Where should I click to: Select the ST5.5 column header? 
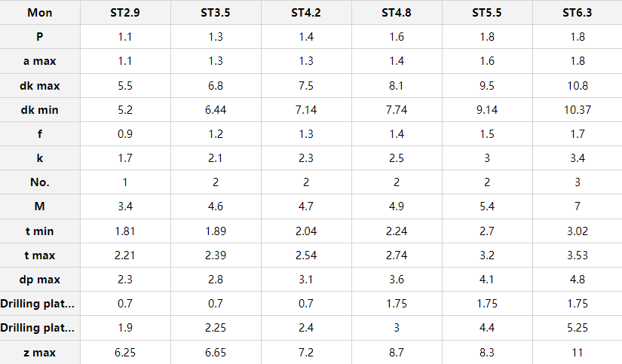[487, 13]
